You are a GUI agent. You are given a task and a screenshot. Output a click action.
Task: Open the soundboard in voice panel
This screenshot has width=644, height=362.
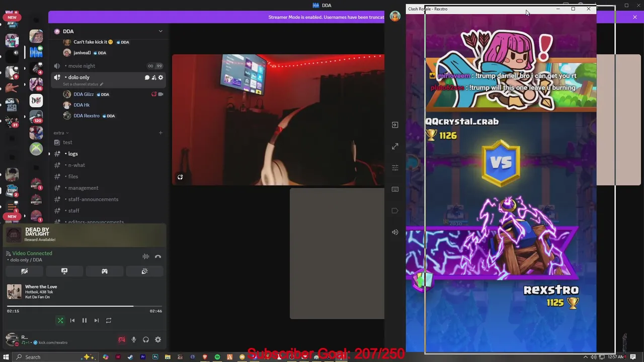tap(144, 271)
